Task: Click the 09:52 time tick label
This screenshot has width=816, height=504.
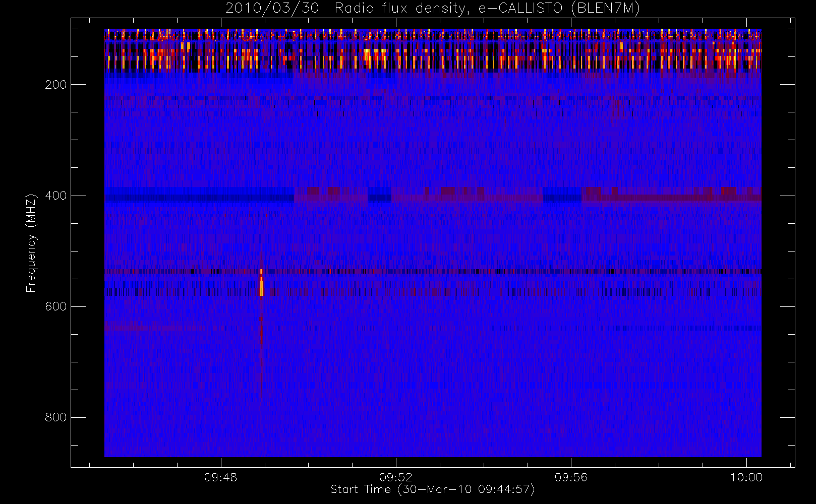Action: click(x=396, y=477)
